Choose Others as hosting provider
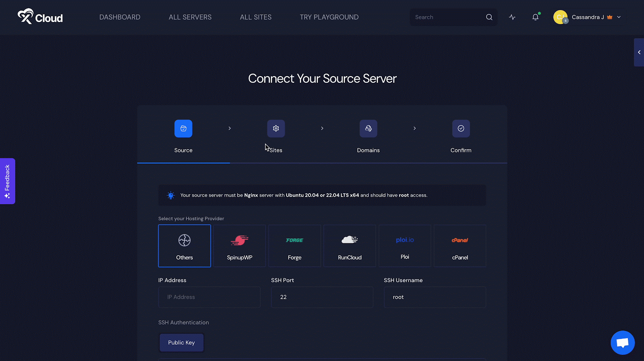644x361 pixels. pos(184,246)
